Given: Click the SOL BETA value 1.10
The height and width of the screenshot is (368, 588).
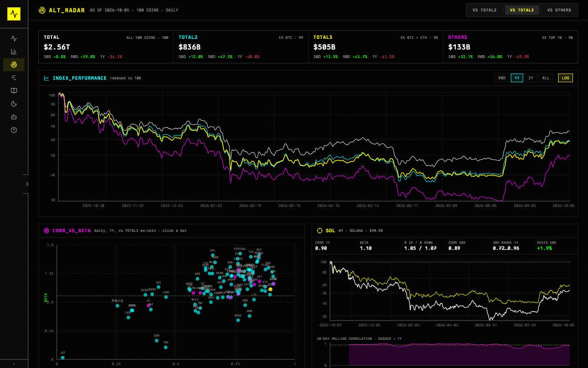Looking at the screenshot, I should tap(366, 248).
